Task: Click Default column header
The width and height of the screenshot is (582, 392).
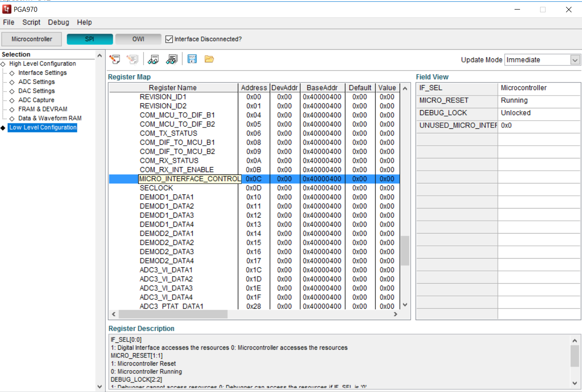Action: (360, 88)
